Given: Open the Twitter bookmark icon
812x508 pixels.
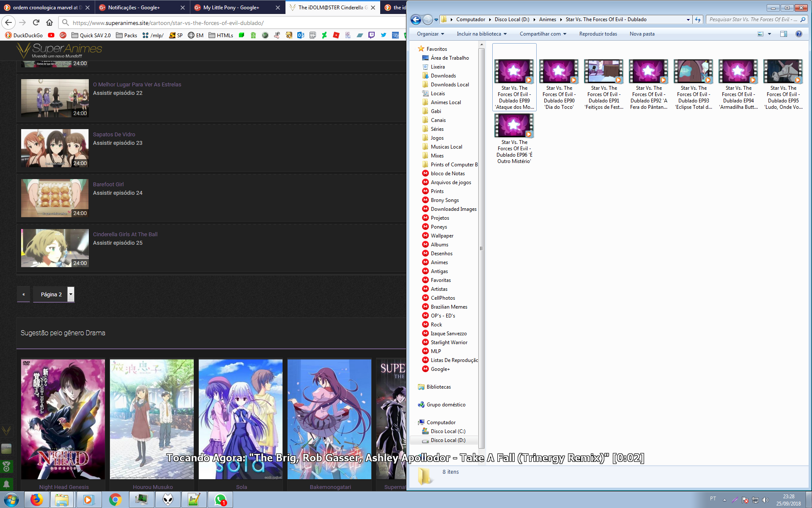Looking at the screenshot, I should click(384, 35).
